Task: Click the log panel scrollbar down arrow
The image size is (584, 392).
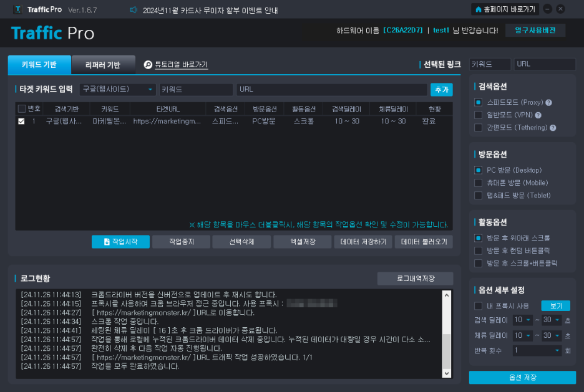Action: pyautogui.click(x=447, y=373)
